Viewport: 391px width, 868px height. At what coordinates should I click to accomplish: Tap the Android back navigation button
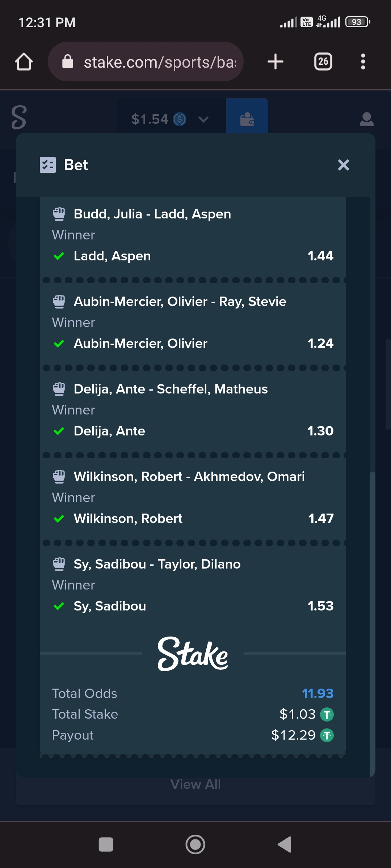coord(285,845)
